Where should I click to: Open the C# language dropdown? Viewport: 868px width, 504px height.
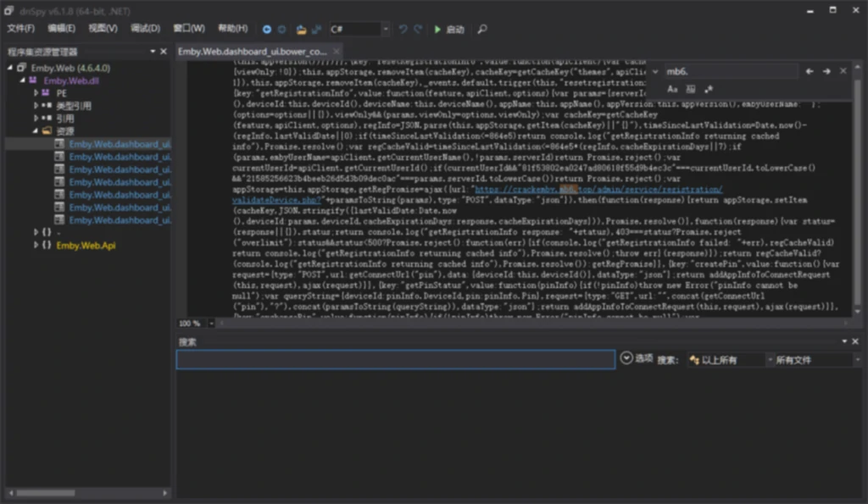386,29
